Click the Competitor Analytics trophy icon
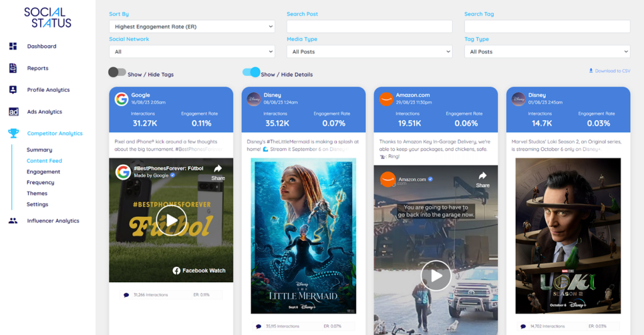The width and height of the screenshot is (644, 335). [13, 133]
